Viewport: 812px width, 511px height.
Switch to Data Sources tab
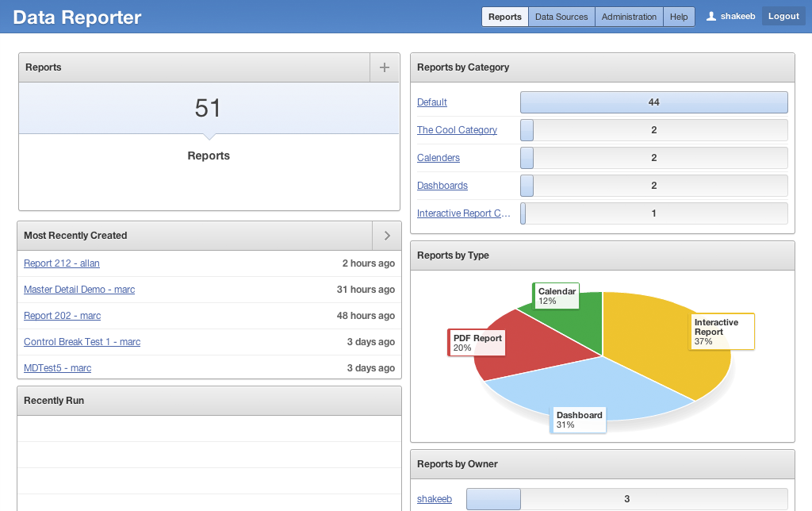coord(561,17)
